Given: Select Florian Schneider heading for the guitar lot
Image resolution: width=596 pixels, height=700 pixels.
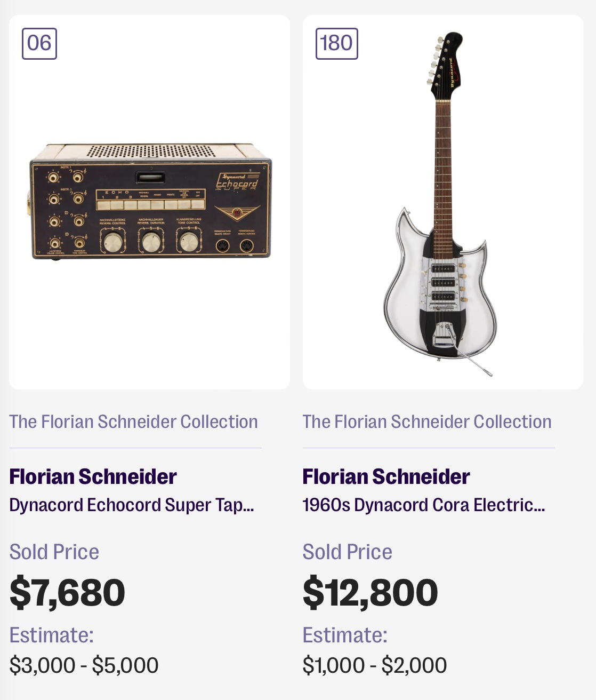Looking at the screenshot, I should (386, 476).
